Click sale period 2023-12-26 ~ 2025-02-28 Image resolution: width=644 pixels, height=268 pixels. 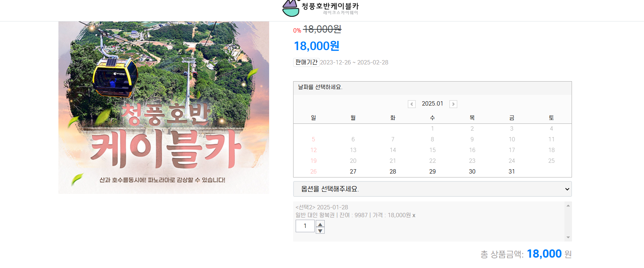[x=354, y=63]
